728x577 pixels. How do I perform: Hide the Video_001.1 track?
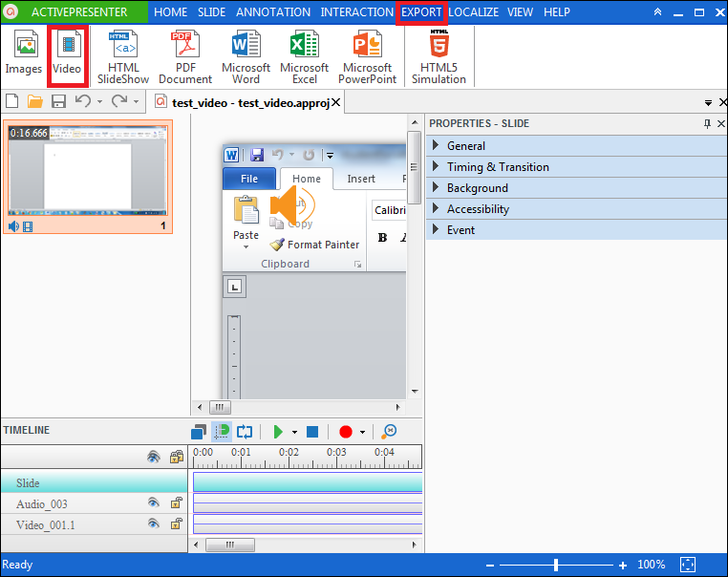coord(154,524)
